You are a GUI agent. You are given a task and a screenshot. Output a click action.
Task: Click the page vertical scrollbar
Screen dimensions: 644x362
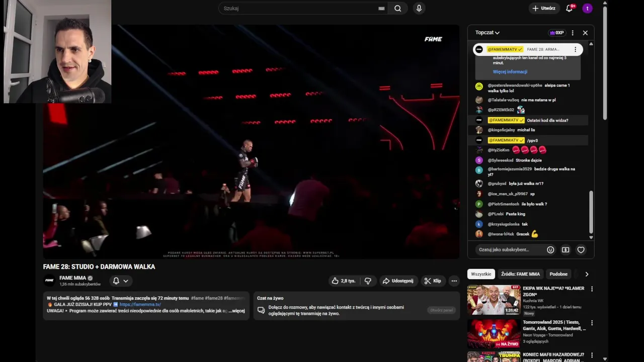[x=605, y=63]
